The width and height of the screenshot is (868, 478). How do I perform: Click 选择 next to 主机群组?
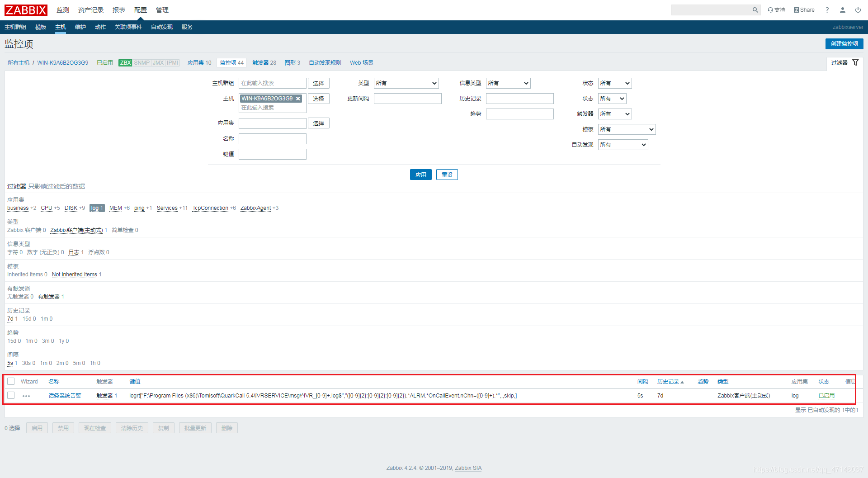[319, 83]
